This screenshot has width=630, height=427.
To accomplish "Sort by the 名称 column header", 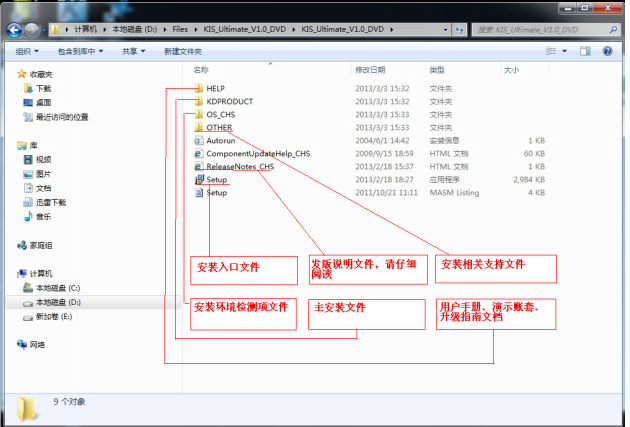I will (201, 70).
